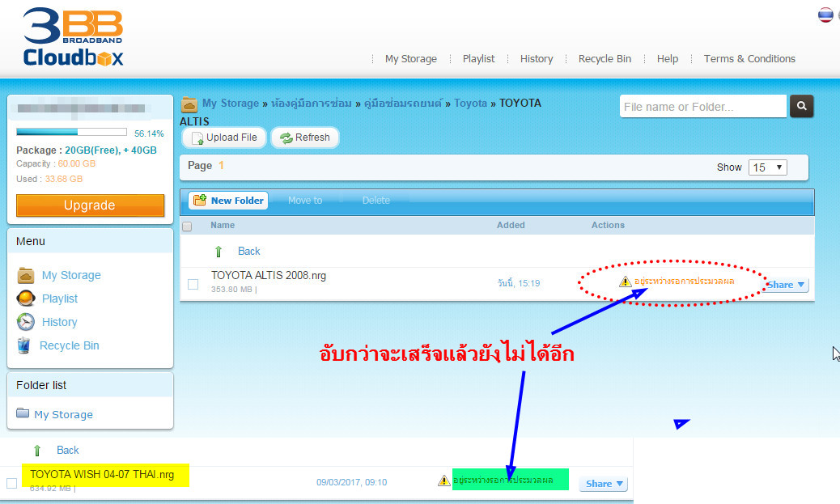Tick checkbox for TOYOTA ALTIS 2008.nrg
The image size is (840, 504).
click(193, 285)
